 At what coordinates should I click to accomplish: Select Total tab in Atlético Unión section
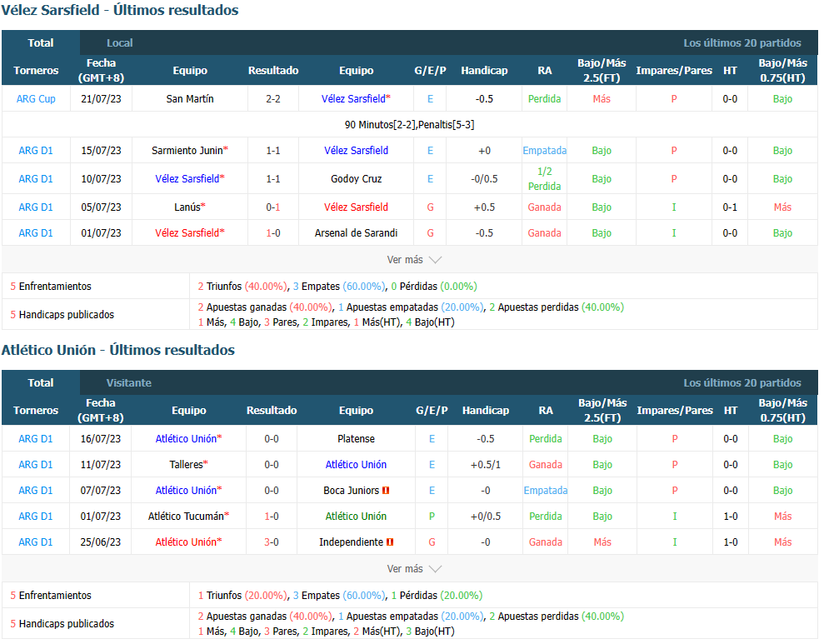41,383
